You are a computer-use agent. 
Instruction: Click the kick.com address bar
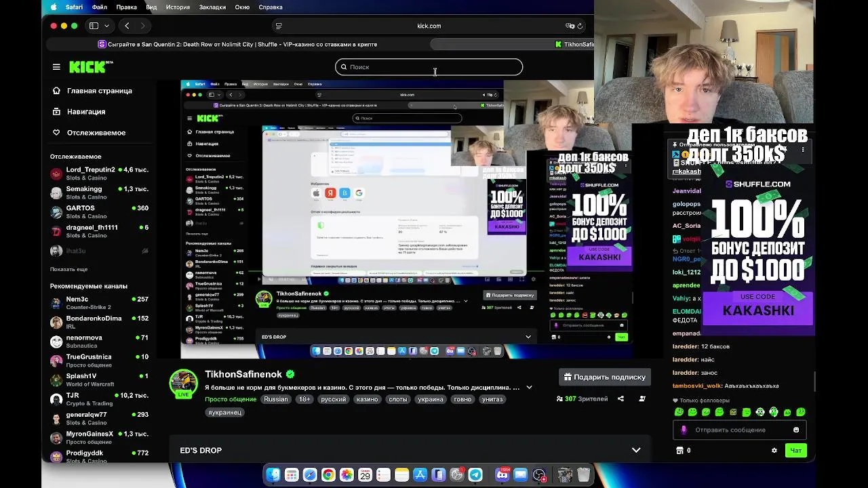coord(429,26)
